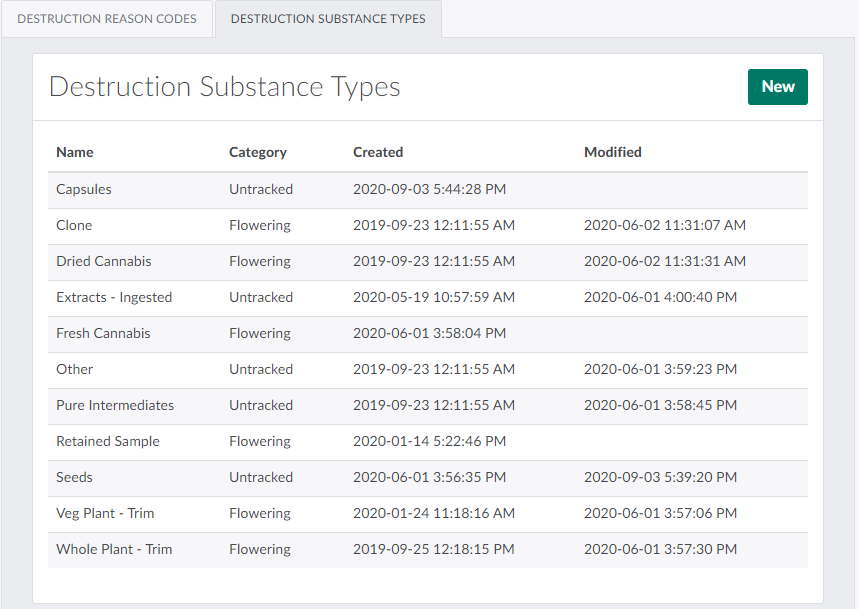
Task: Click the Whole Plant - Trim entry
Action: 114,550
